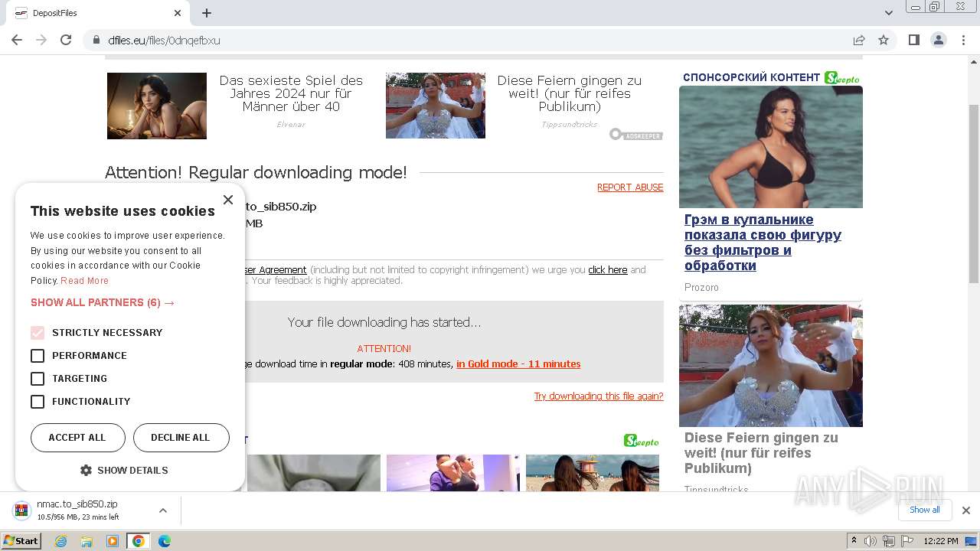Image resolution: width=980 pixels, height=551 pixels.
Task: Open the sidebar swimsuit photo ad
Action: pyautogui.click(x=771, y=147)
